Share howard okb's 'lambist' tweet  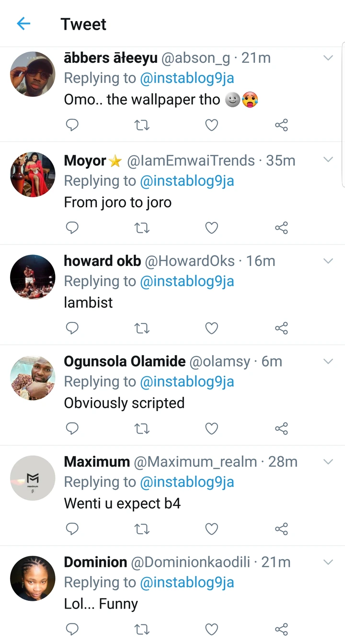pos(281,328)
